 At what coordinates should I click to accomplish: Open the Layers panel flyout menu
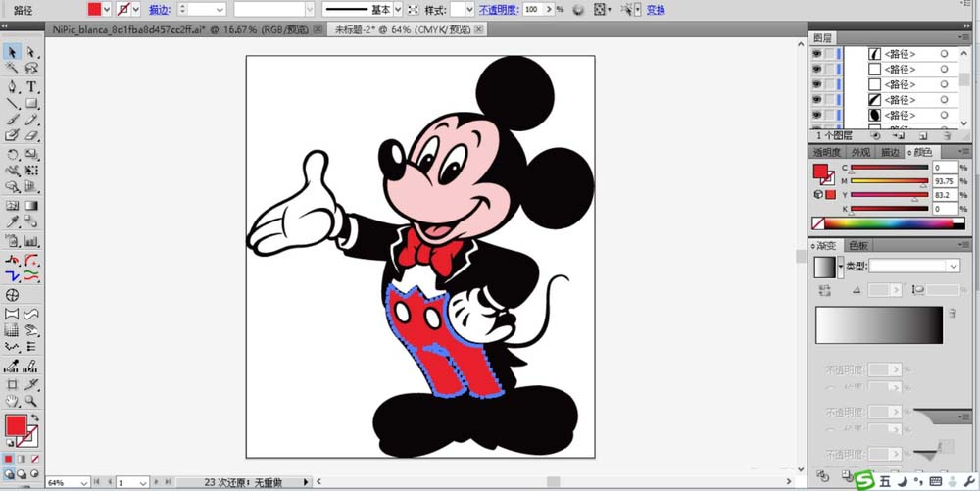coord(964,39)
